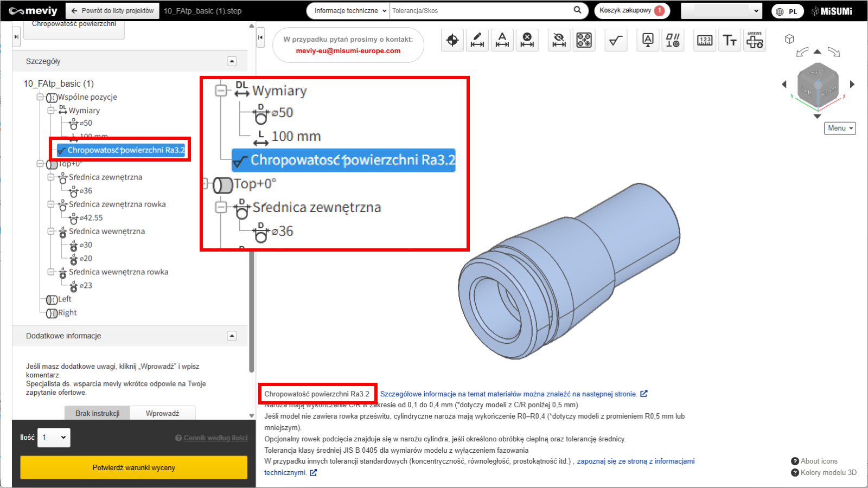The image size is (868, 488).
Task: Open the surface roughness checkmark tool
Action: (616, 40)
